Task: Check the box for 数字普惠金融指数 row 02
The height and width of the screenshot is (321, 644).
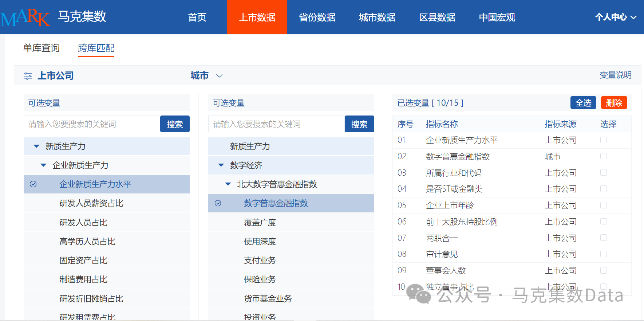Action: [x=604, y=156]
